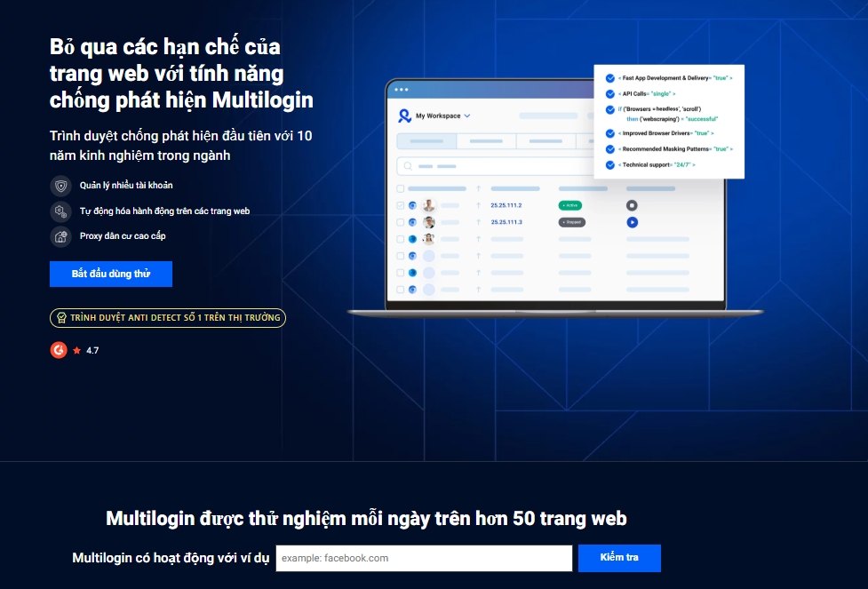Click the award ribbon icon in the yellow badge
Viewport: 868px width, 589px height.
[62, 318]
